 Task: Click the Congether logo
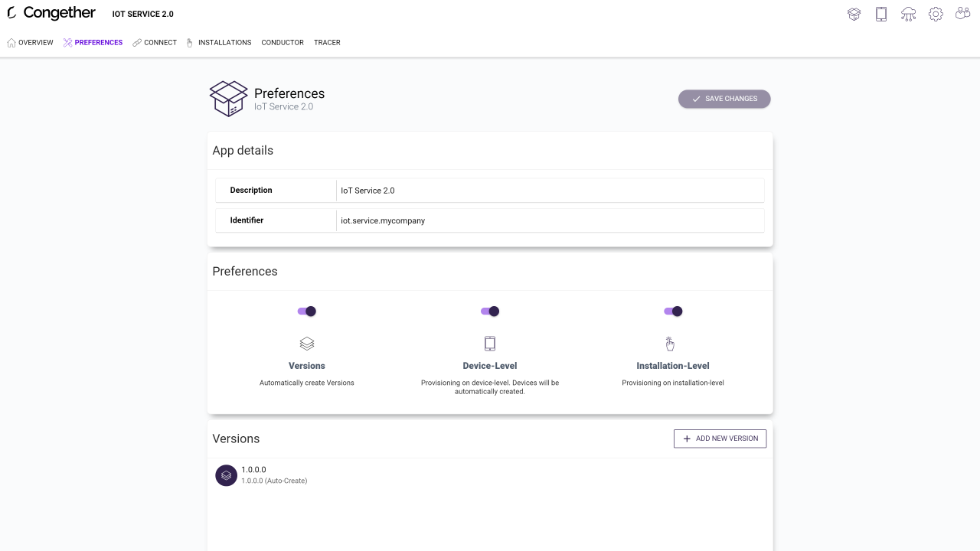coord(51,13)
